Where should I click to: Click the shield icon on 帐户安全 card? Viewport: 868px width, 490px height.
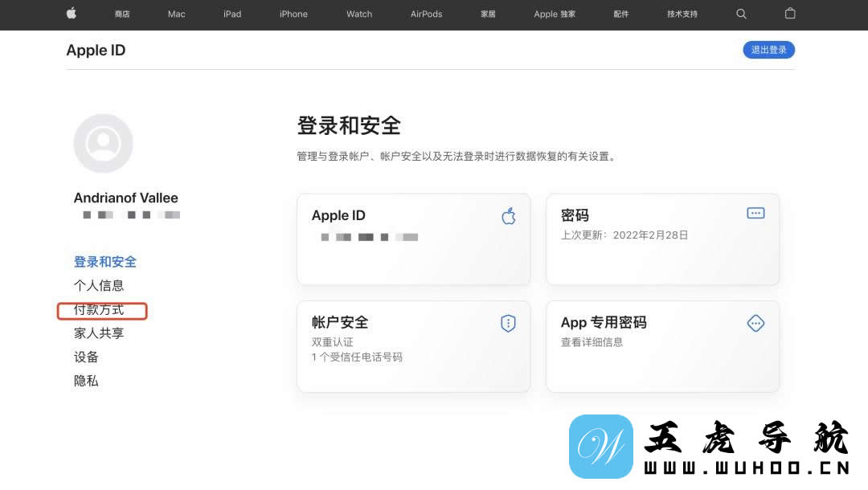coord(508,323)
